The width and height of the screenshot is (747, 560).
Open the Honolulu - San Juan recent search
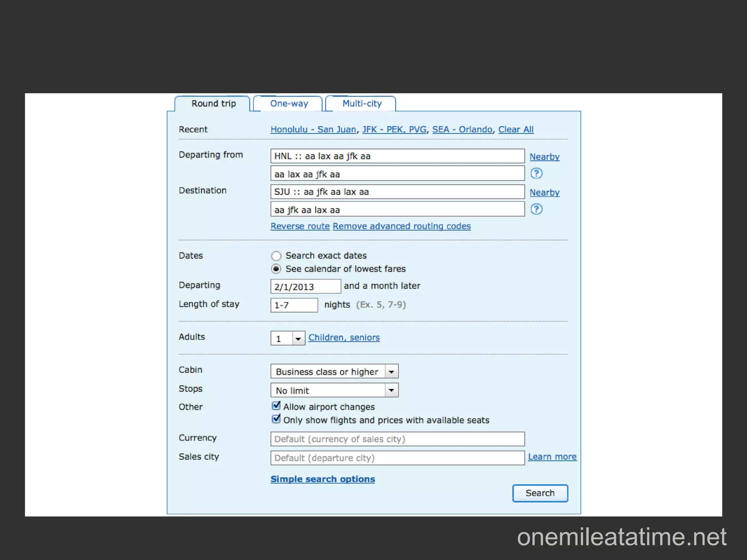(313, 130)
